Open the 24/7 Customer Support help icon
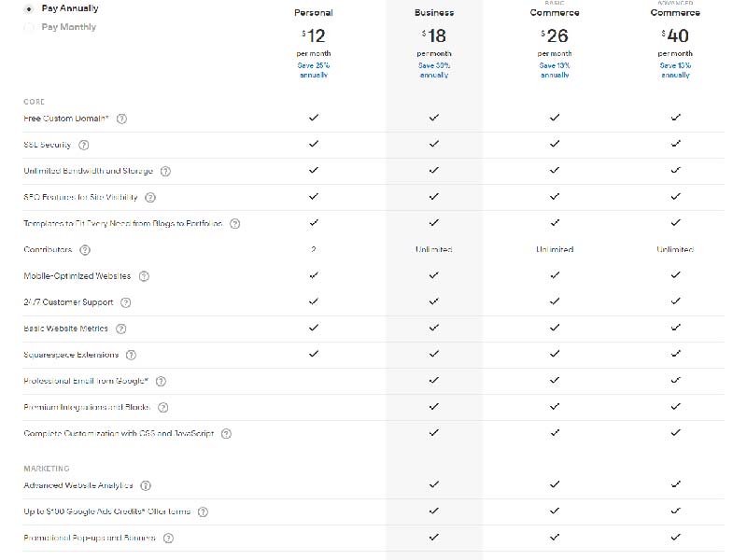 point(126,302)
